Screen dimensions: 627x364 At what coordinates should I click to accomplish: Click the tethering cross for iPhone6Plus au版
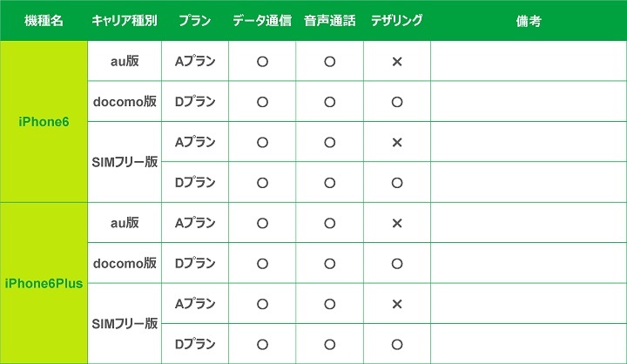(x=396, y=223)
